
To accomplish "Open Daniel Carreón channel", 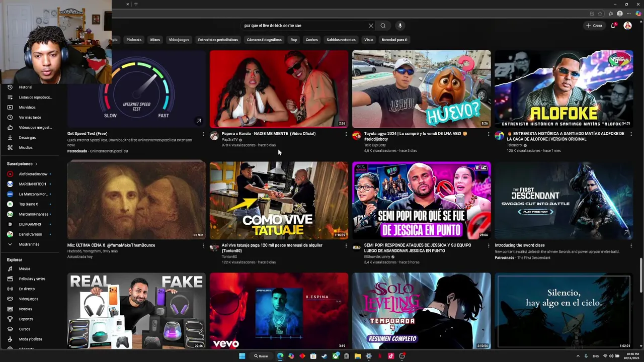I will [29, 234].
